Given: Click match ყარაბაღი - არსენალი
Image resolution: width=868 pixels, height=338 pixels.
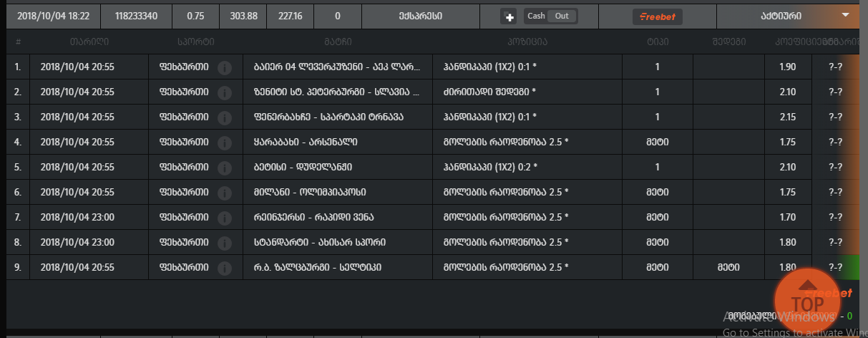Looking at the screenshot, I should click(306, 142).
